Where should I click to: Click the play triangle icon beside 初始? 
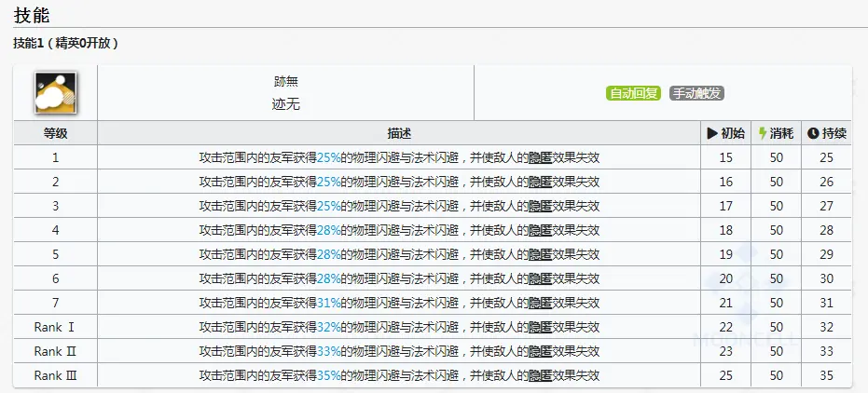coord(712,133)
